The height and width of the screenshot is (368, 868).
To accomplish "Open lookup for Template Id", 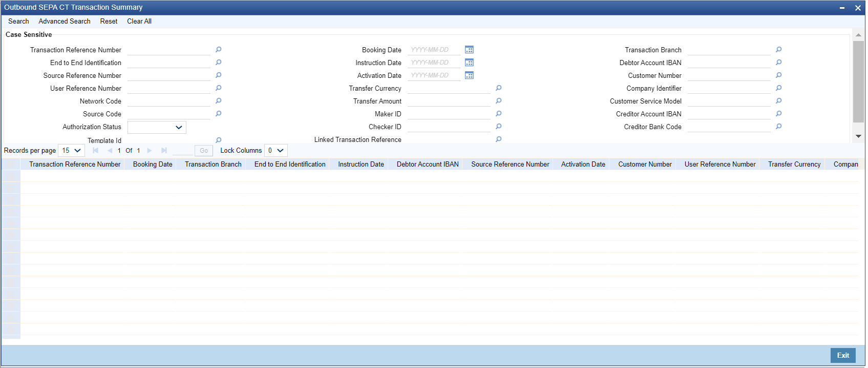I will tap(219, 140).
